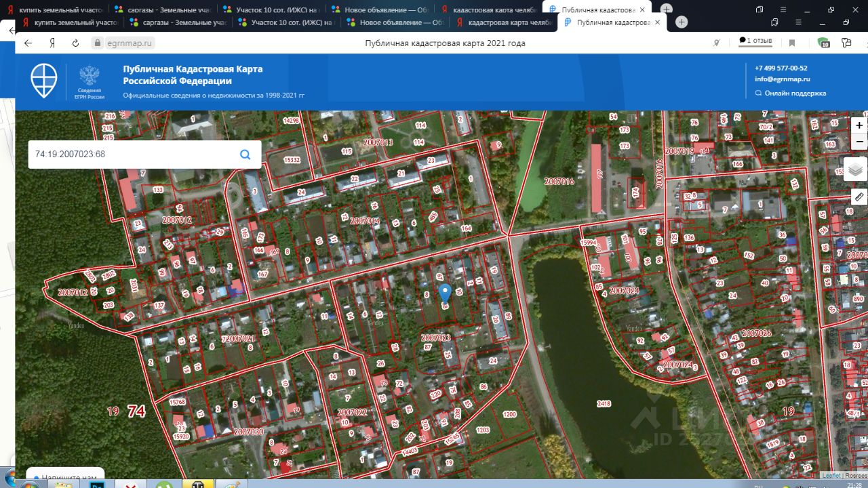Activate the ruler measurement tool
This screenshot has width=868, height=488.
click(859, 197)
